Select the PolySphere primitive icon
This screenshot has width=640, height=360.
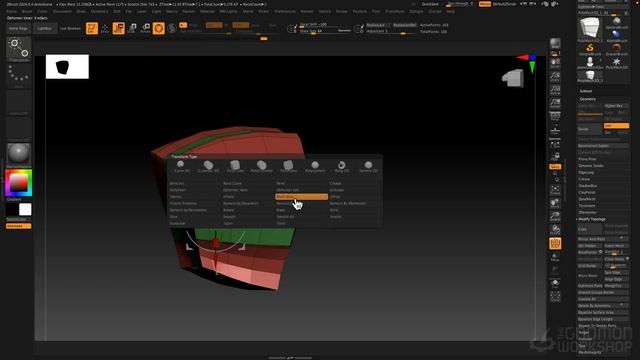click(315, 166)
